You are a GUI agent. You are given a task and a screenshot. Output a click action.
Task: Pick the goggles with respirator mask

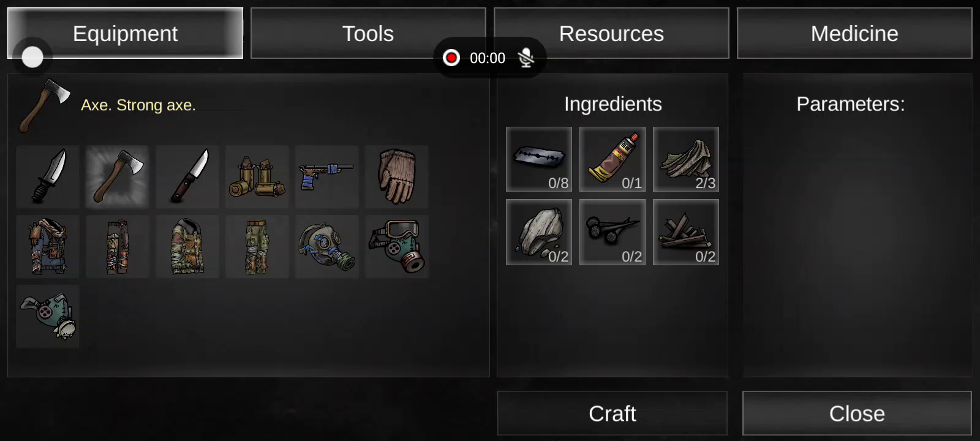coord(397,246)
